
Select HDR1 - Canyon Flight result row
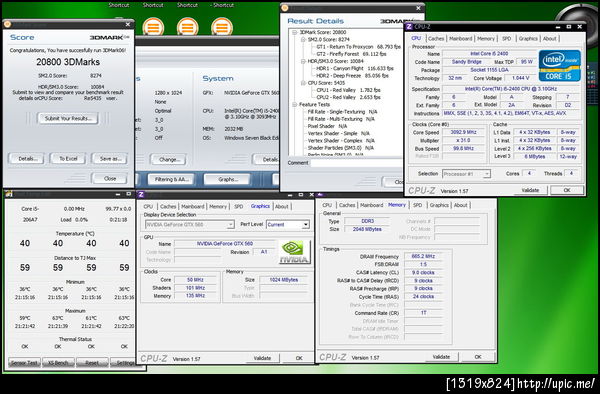355,68
